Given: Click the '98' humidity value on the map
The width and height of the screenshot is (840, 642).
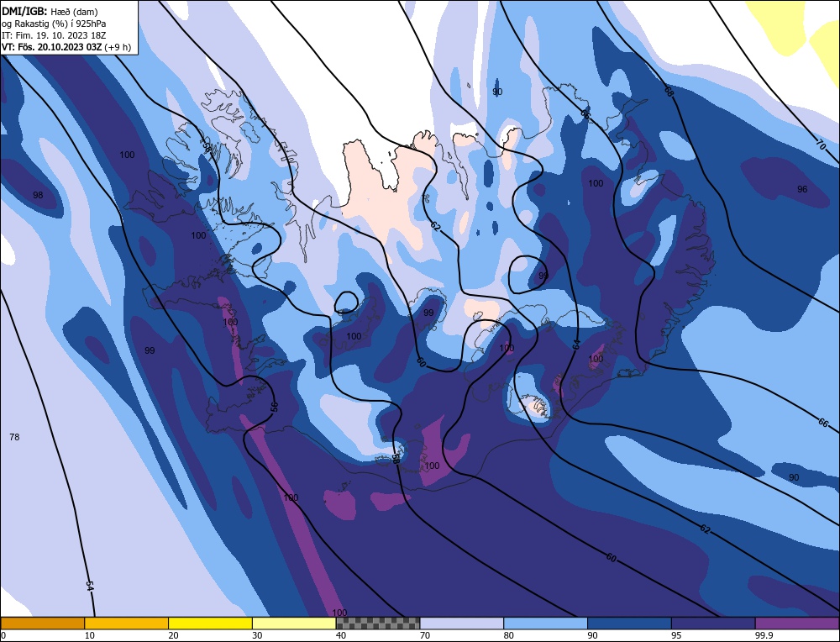Looking at the screenshot, I should pyautogui.click(x=38, y=195).
